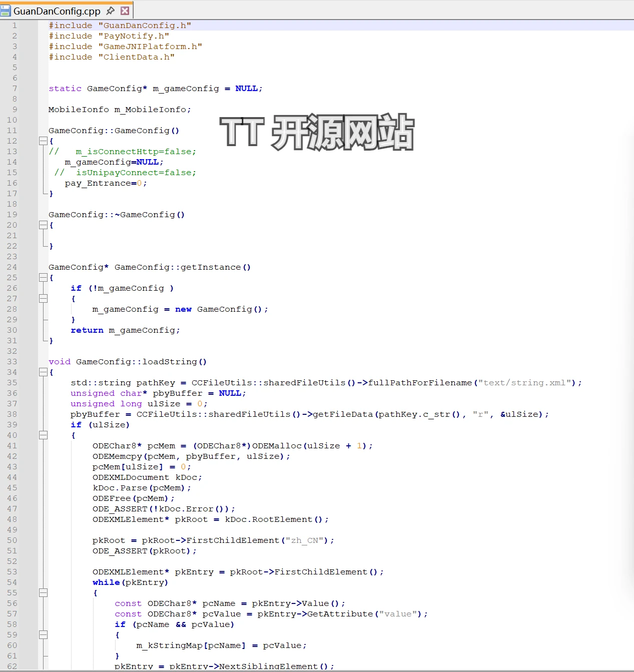The width and height of the screenshot is (634, 672).
Task: Click the "pay_Entrance=0;" line
Action: [106, 183]
